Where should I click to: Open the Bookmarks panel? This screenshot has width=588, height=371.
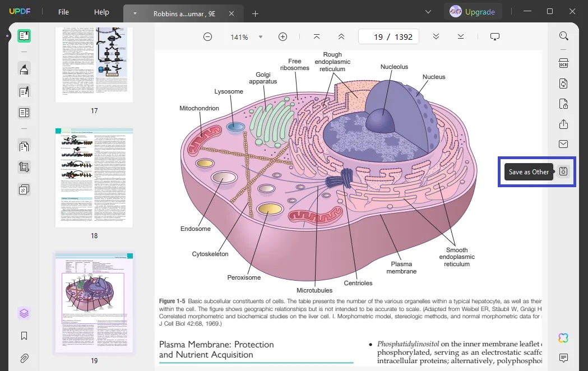tap(24, 336)
